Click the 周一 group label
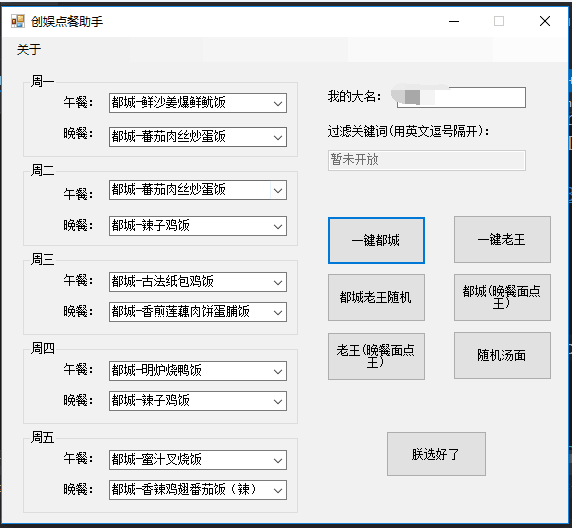 coord(43,81)
